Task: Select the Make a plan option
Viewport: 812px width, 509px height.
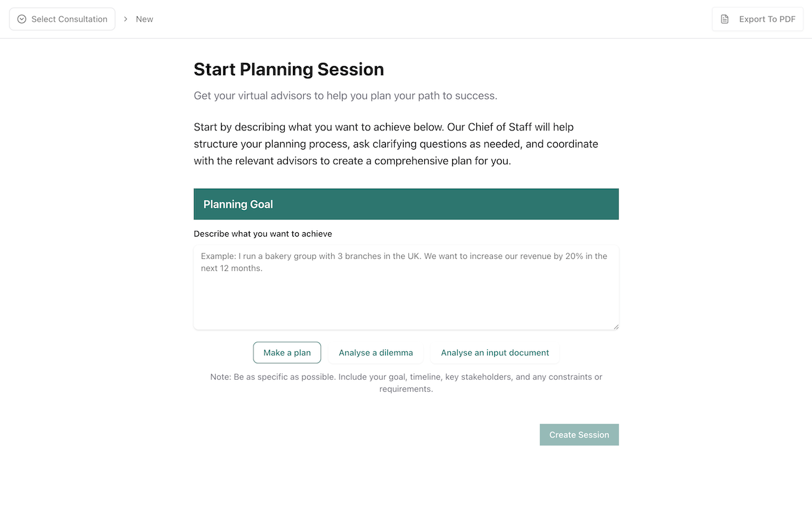Action: (x=287, y=352)
